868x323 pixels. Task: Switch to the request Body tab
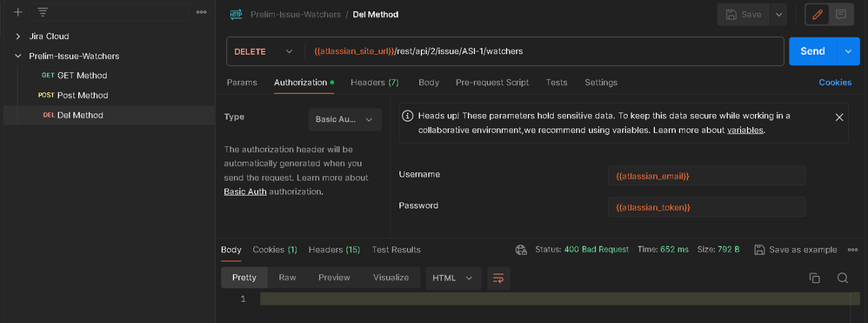point(429,83)
